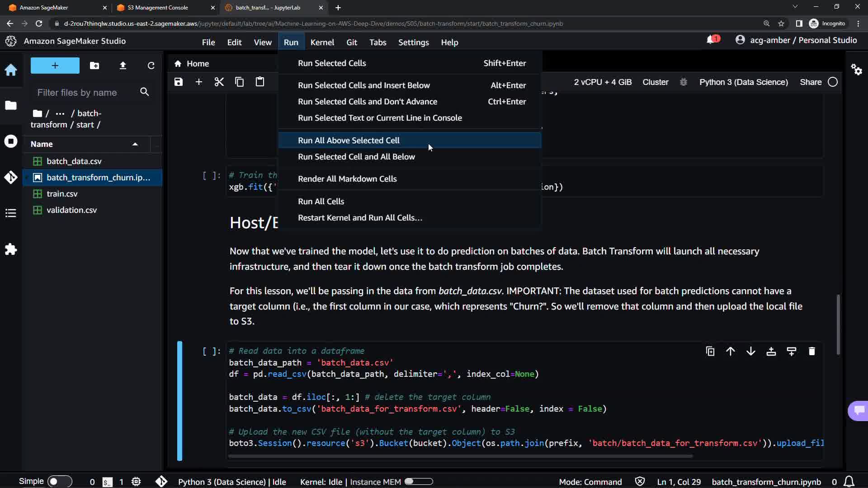The width and height of the screenshot is (868, 488).
Task: Cut selected cell with scissors icon
Action: click(x=219, y=82)
